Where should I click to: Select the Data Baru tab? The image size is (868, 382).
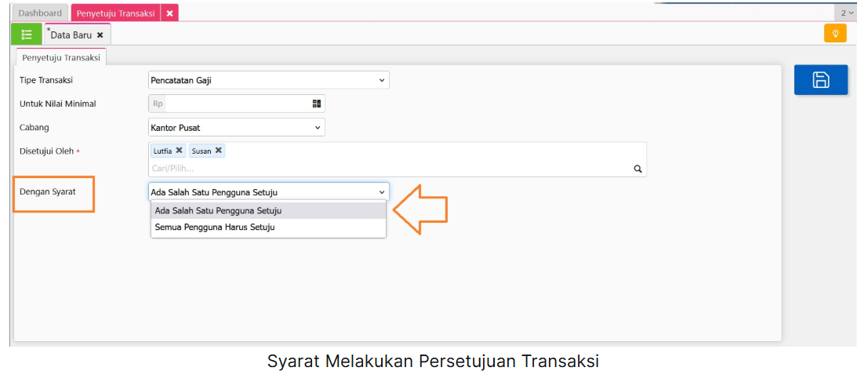(x=71, y=35)
